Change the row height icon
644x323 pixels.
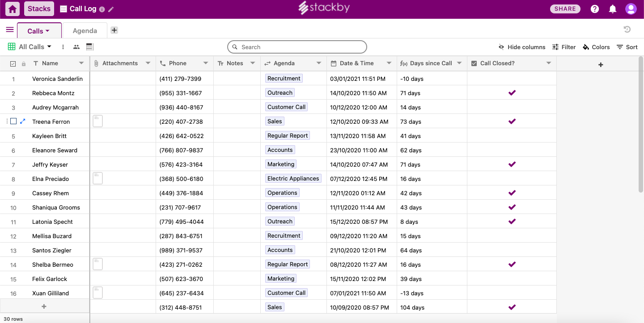tap(89, 47)
